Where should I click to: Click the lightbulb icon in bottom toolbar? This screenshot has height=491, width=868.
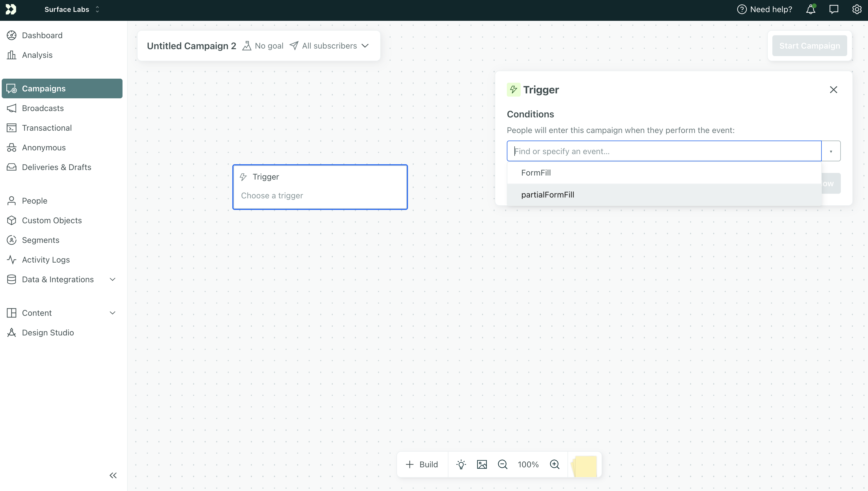pos(461,464)
